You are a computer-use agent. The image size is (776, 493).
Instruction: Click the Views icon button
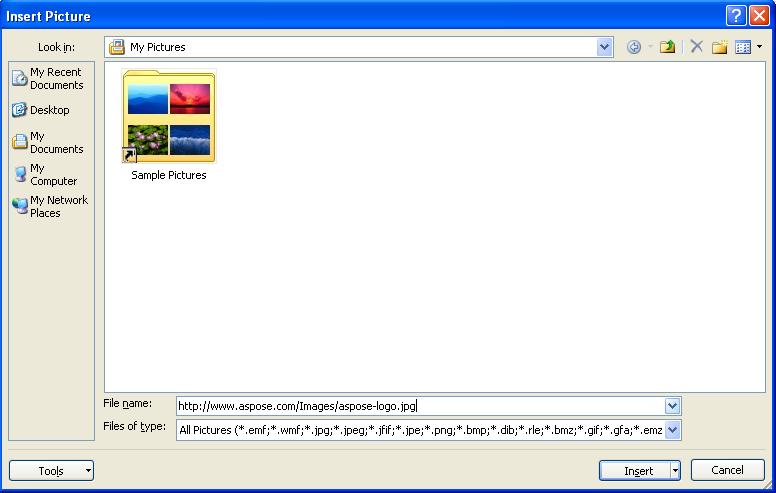click(743, 47)
